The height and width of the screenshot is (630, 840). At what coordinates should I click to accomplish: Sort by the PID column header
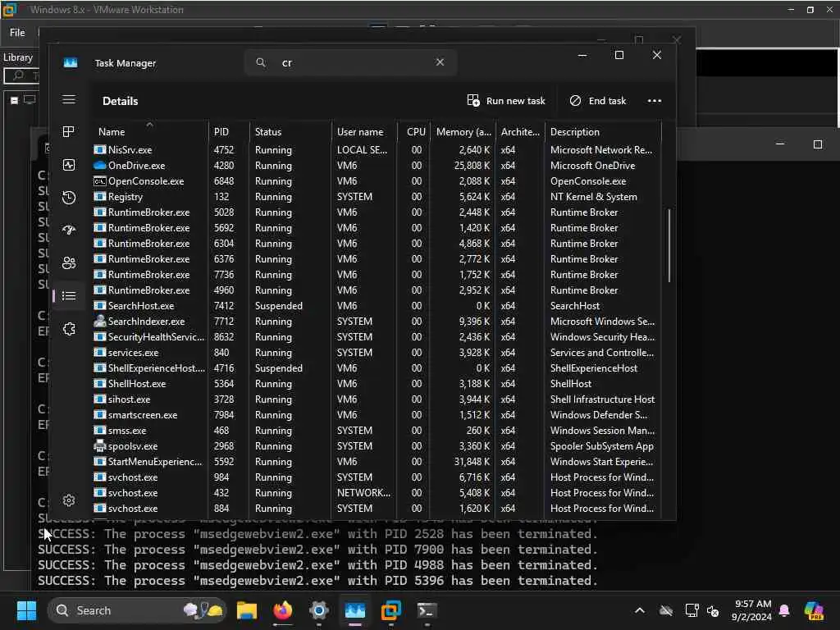[229, 132]
